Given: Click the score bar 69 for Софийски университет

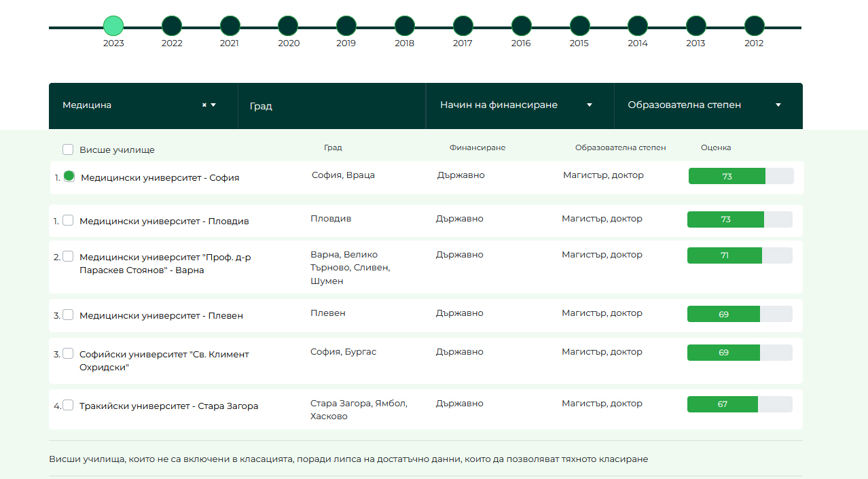Looking at the screenshot, I should coord(740,353).
